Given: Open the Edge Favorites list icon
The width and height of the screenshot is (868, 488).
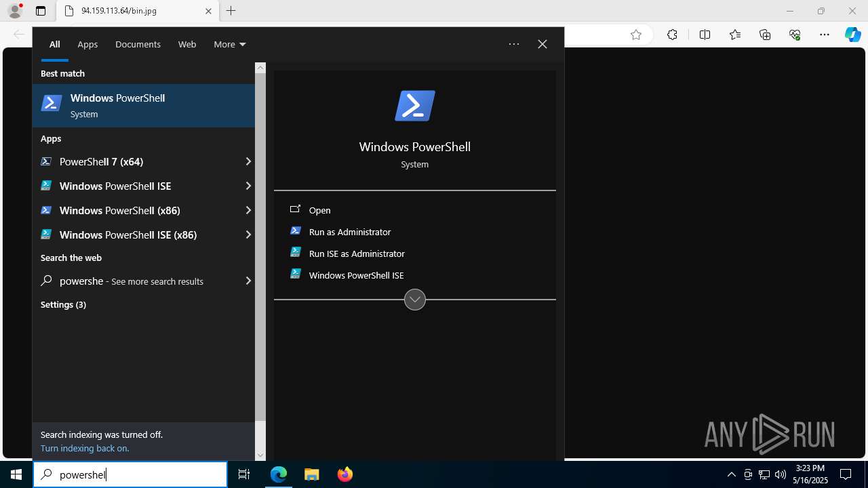Looking at the screenshot, I should 735,35.
